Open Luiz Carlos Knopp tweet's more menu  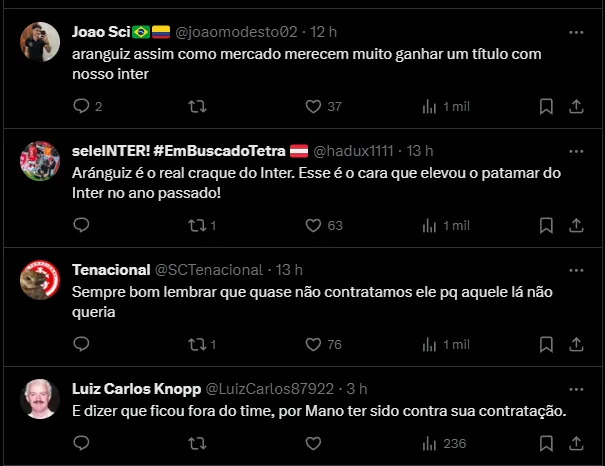[576, 388]
